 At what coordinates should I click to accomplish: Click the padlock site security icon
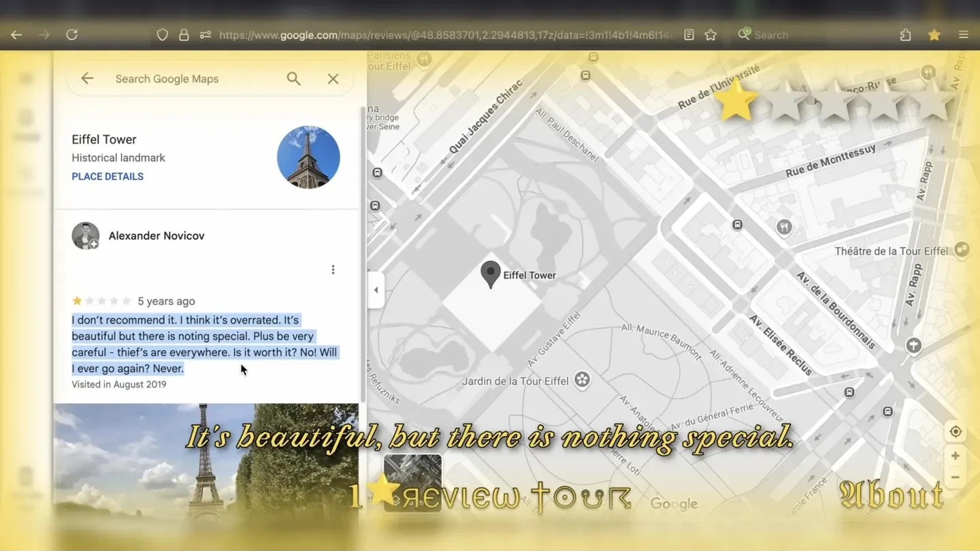[x=184, y=35]
